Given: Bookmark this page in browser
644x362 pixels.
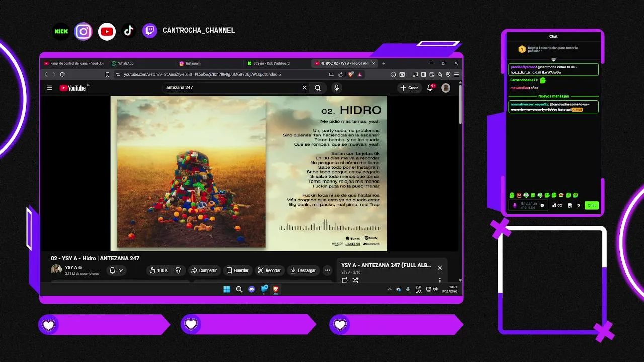Looking at the screenshot, I should coord(107,74).
